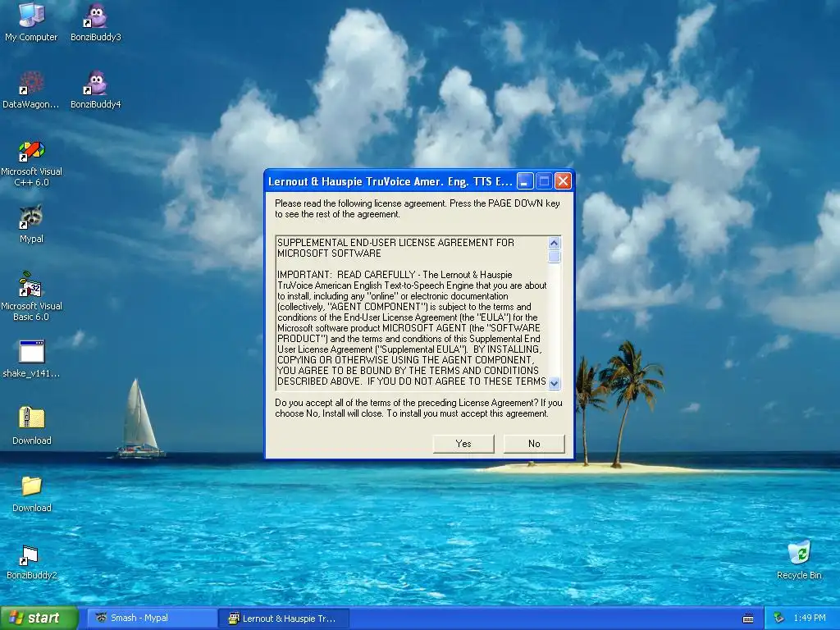Open the Windows start menu
Screen dimensions: 840x630
[x=39, y=619]
